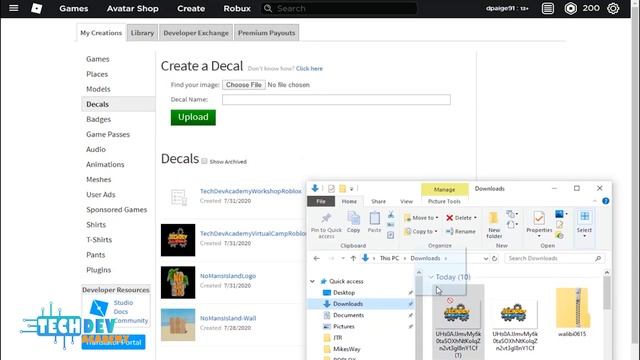Open Explorer help question mark
Image resolution: width=640 pixels, height=360 pixels.
(x=606, y=201)
